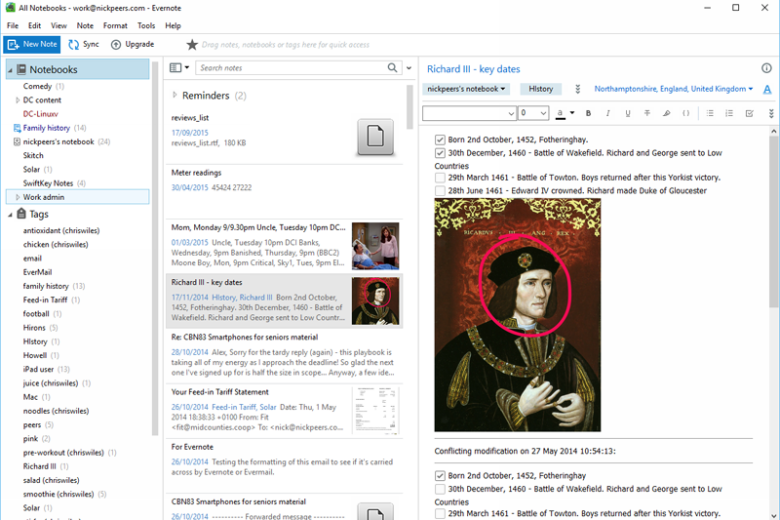The width and height of the screenshot is (780, 520).
Task: Apply underline formatting to text
Action: coord(628,113)
